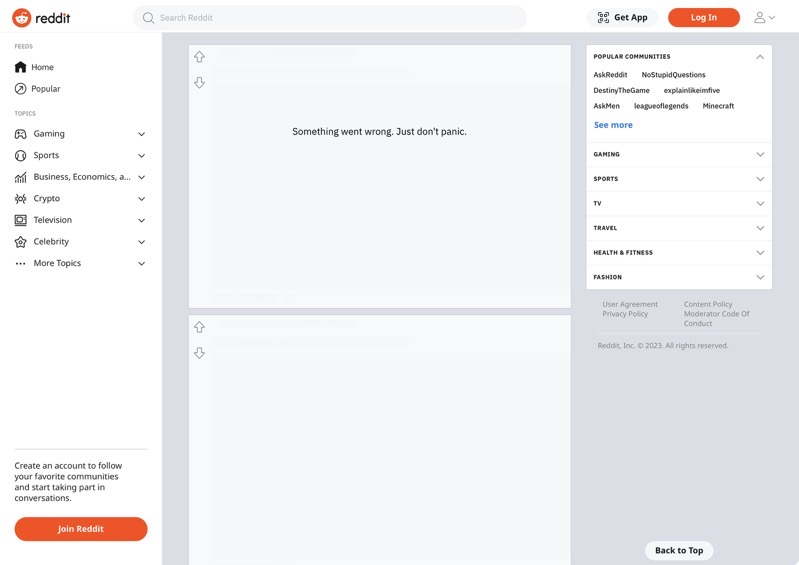
Task: Downvote the first post
Action: [199, 83]
